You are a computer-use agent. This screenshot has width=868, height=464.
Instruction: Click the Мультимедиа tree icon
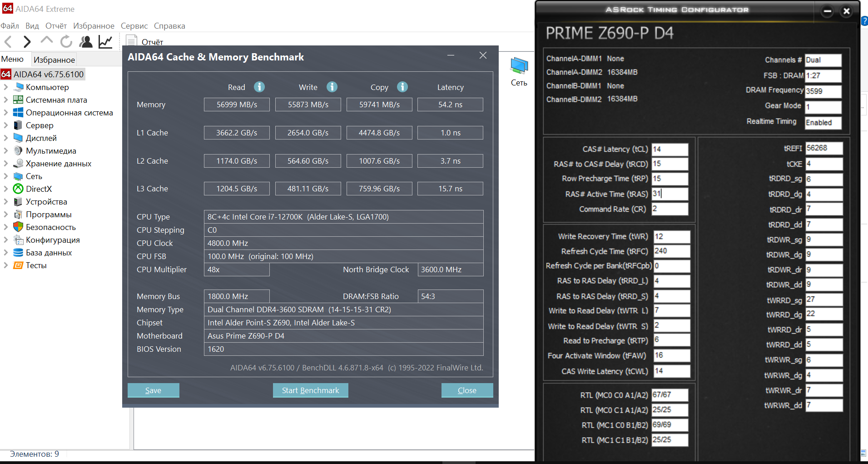pyautogui.click(x=18, y=151)
